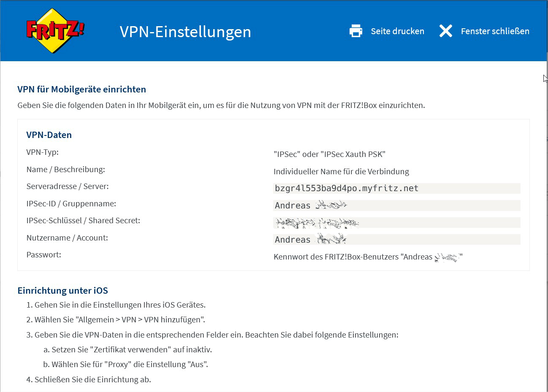Image resolution: width=548 pixels, height=392 pixels.
Task: Click the X close icon
Action: (446, 31)
